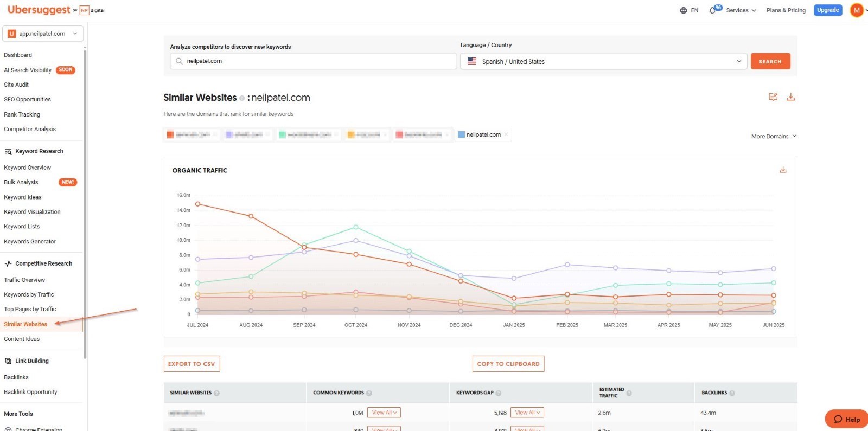The image size is (868, 431).
Task: Open View All for 1,091 common keywords
Action: point(384,413)
